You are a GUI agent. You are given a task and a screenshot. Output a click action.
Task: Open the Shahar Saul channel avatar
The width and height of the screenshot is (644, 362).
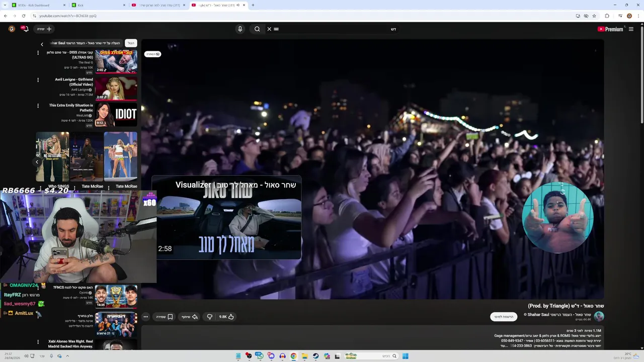599,316
